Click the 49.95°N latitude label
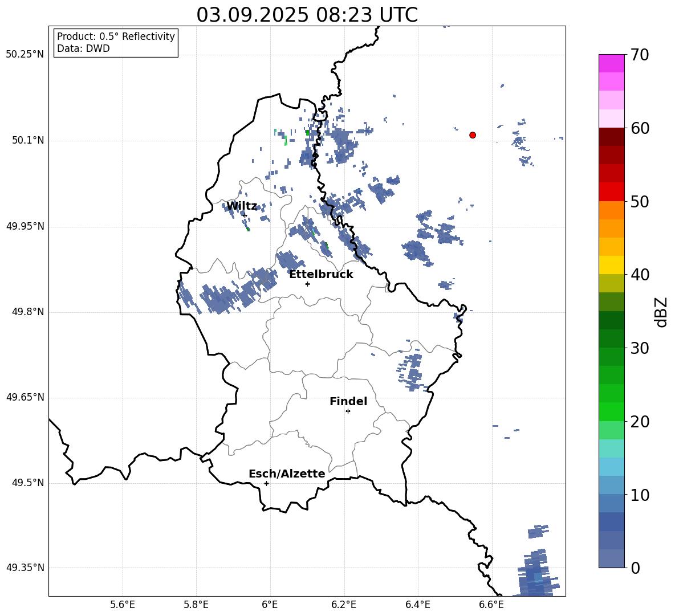This screenshot has height=616, width=675. [25, 226]
